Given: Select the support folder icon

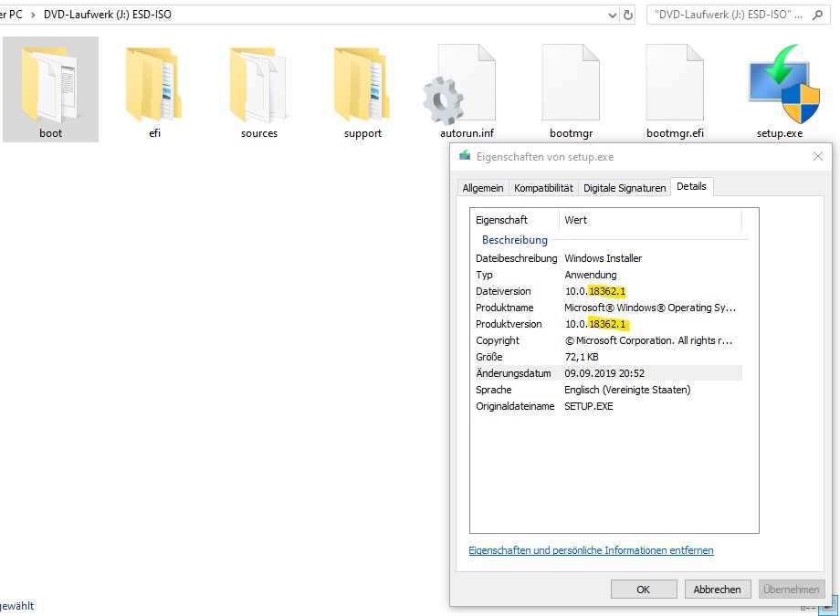Looking at the screenshot, I should click(x=362, y=85).
